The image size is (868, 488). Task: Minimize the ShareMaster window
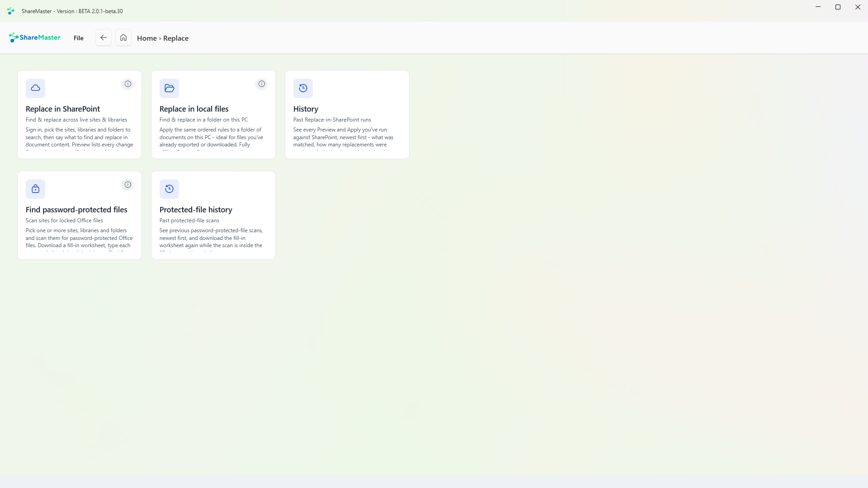click(818, 7)
